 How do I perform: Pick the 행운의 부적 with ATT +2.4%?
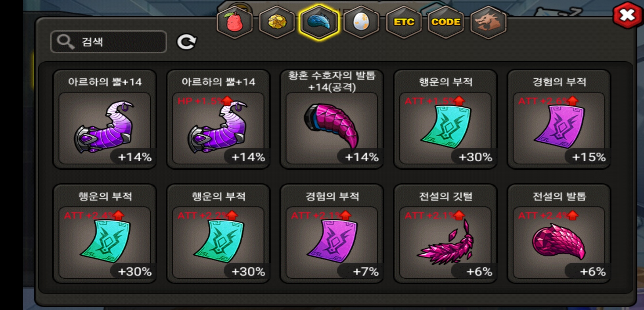tap(105, 234)
